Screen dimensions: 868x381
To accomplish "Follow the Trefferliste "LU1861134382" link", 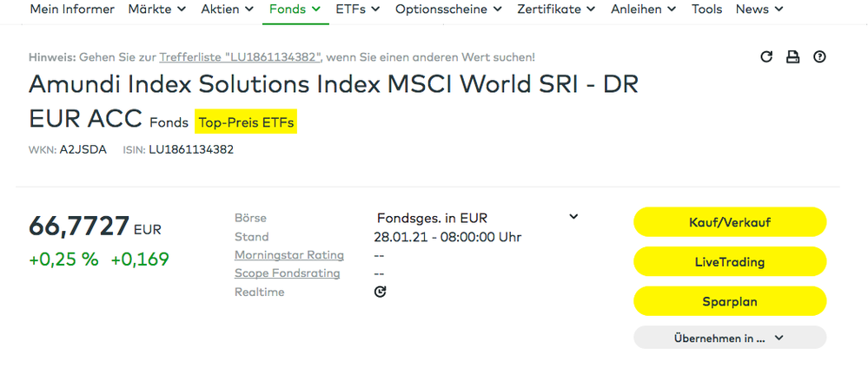I will tap(241, 57).
